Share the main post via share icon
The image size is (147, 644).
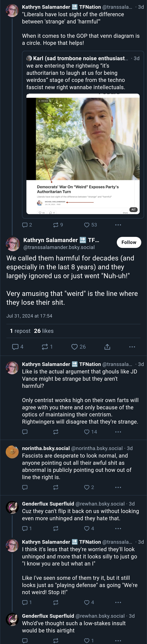click(x=107, y=347)
